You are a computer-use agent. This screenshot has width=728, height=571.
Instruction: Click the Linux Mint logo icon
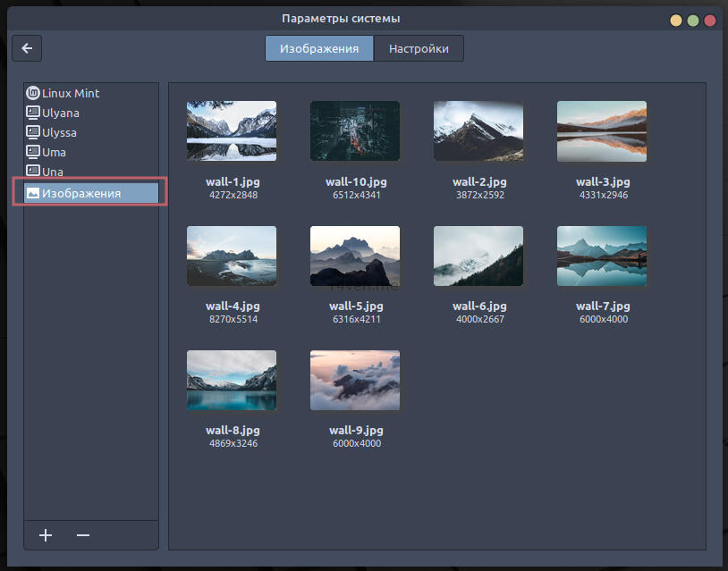point(33,93)
